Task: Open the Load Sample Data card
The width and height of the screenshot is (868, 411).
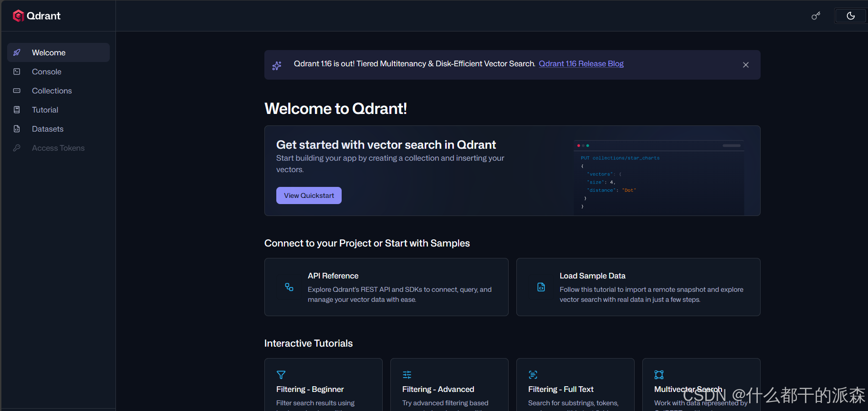Action: [x=638, y=287]
